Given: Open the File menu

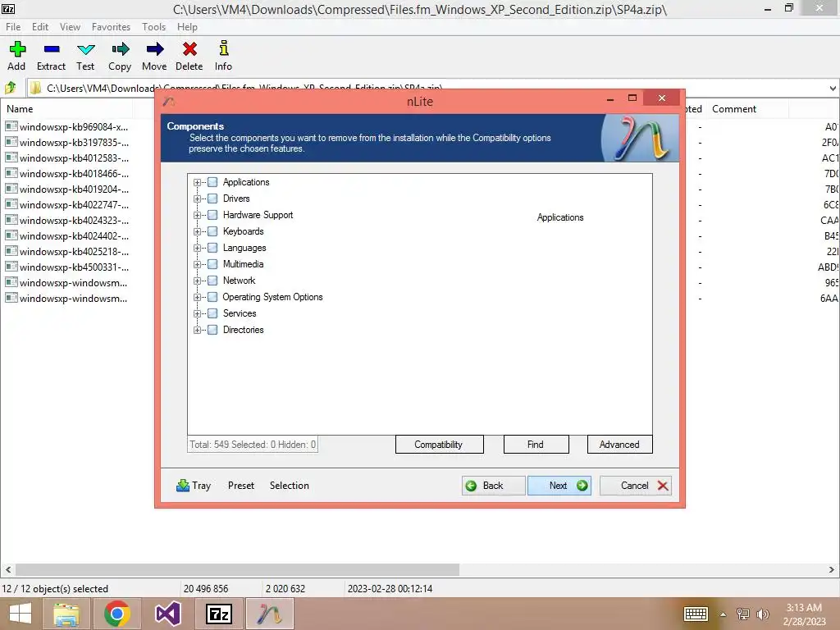Looking at the screenshot, I should coord(13,27).
